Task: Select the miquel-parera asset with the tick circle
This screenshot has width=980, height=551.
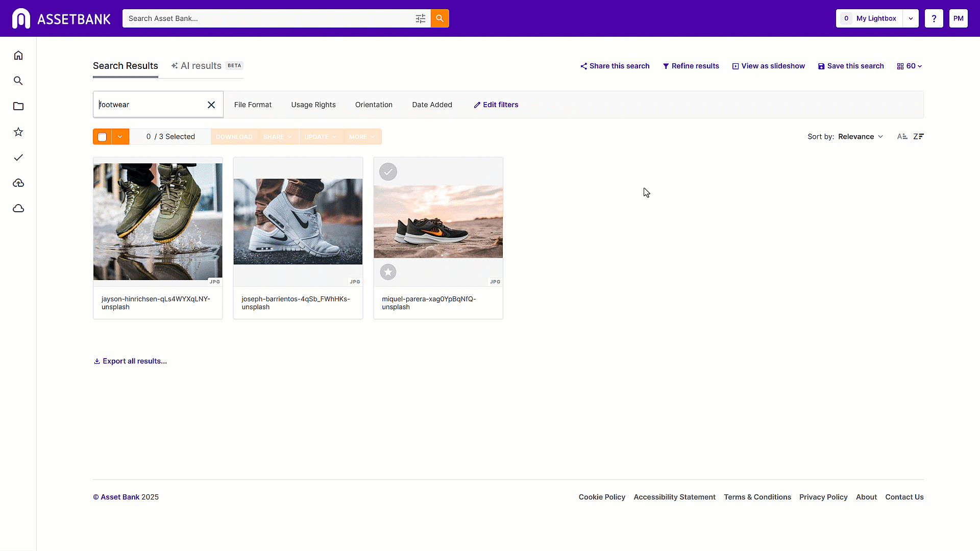Action: [x=388, y=172]
